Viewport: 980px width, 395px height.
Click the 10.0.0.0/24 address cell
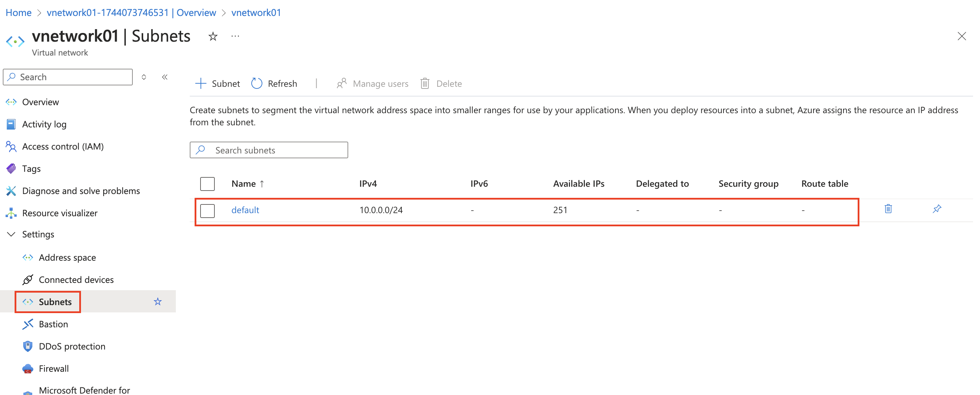[381, 210]
